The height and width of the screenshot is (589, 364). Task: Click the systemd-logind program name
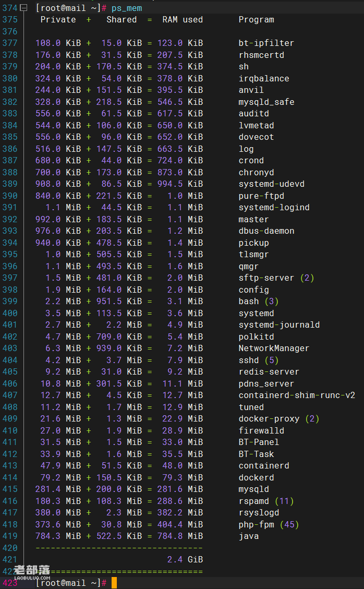[274, 207]
